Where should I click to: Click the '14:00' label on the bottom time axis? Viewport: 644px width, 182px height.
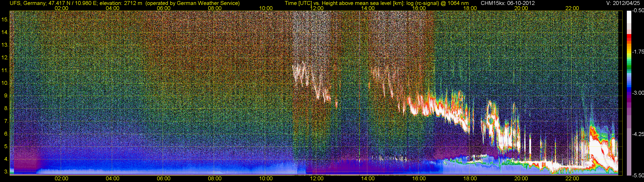click(x=368, y=179)
